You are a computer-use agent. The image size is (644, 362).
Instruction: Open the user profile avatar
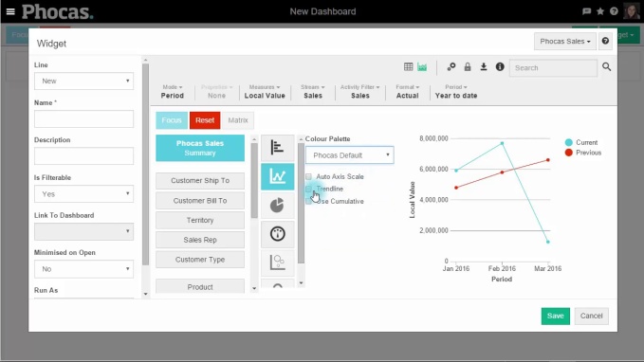[x=632, y=11]
